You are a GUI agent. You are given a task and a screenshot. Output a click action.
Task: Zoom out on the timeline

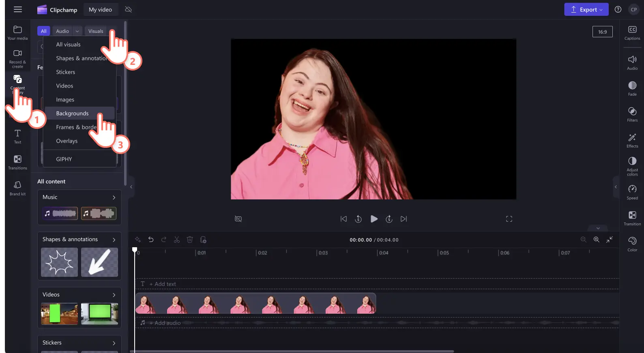click(583, 240)
